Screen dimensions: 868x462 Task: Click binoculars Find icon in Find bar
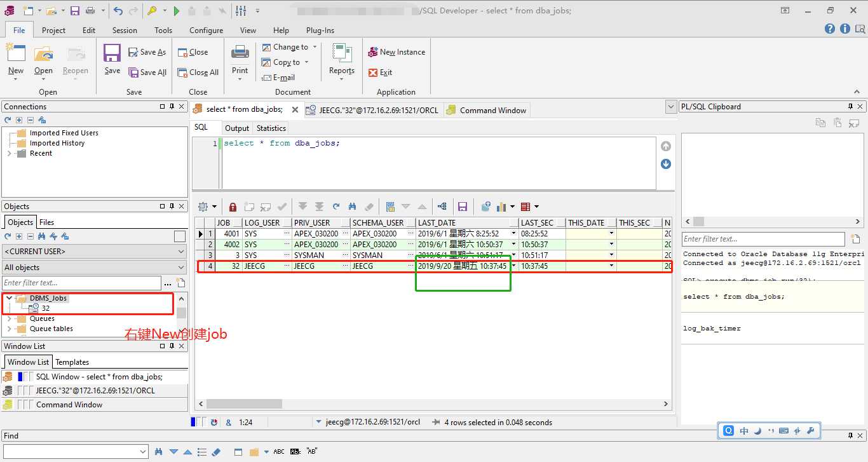159,452
